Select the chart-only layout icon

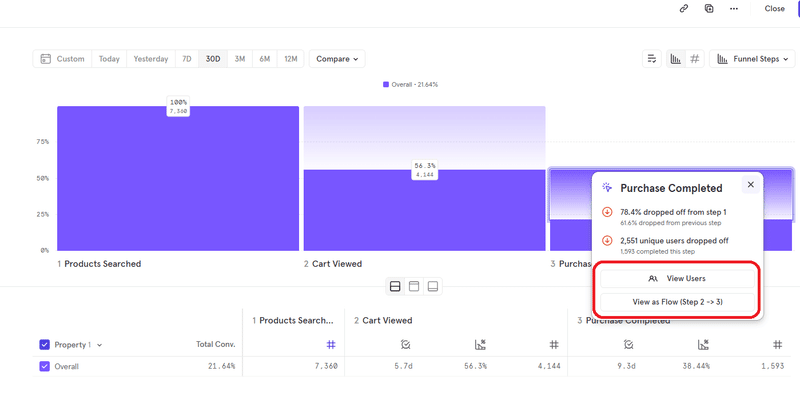[414, 287]
